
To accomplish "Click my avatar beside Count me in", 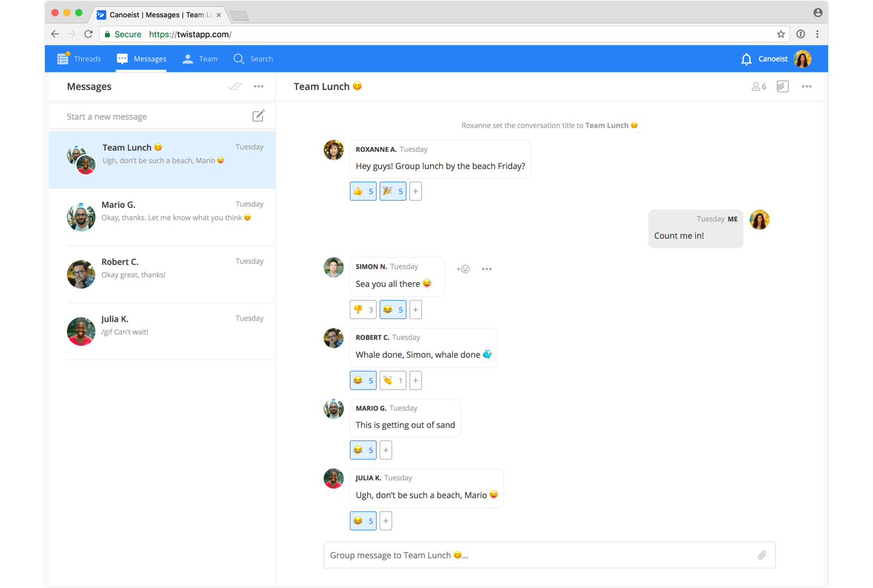I will point(759,219).
